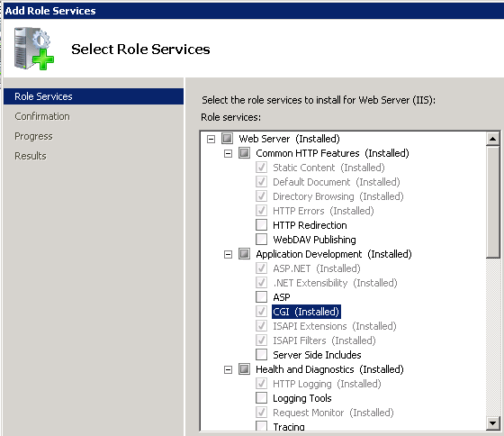504x436 pixels.
Task: Click the server with green plus wizard icon
Action: 34,49
